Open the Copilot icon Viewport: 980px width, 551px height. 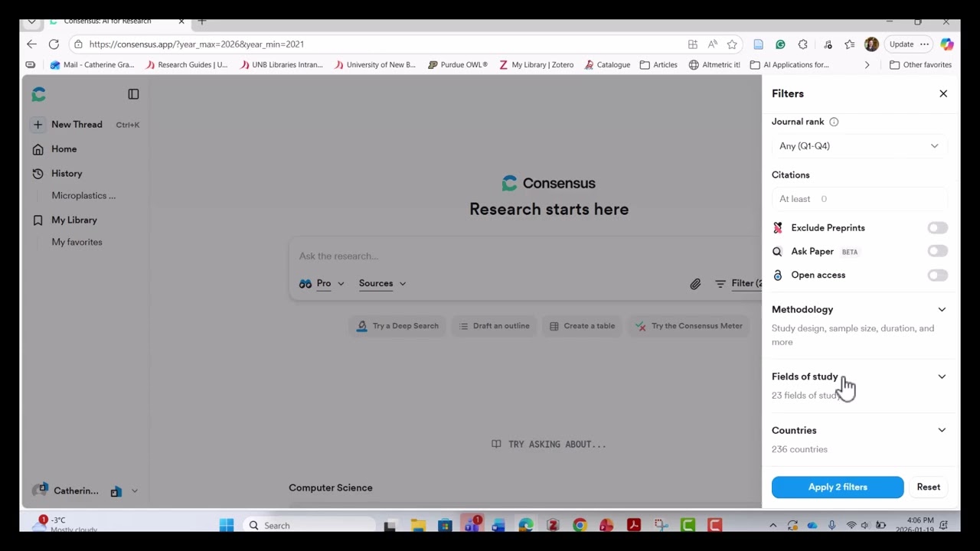tap(947, 44)
